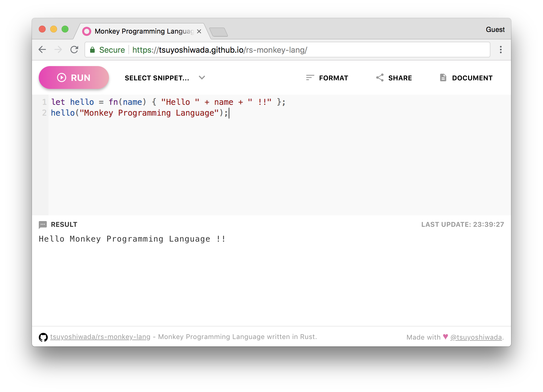Screen dimensions: 543x392
Task: Open a new browser tab
Action: 218,32
